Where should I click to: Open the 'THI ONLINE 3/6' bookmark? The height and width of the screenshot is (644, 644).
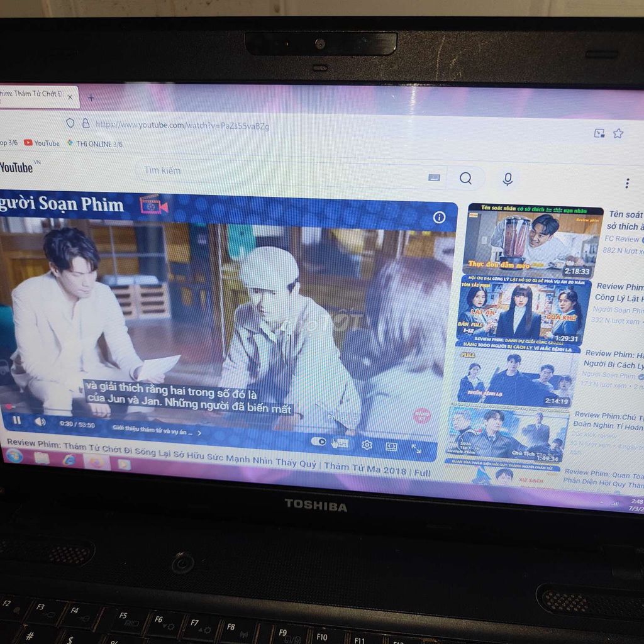[x=95, y=144]
